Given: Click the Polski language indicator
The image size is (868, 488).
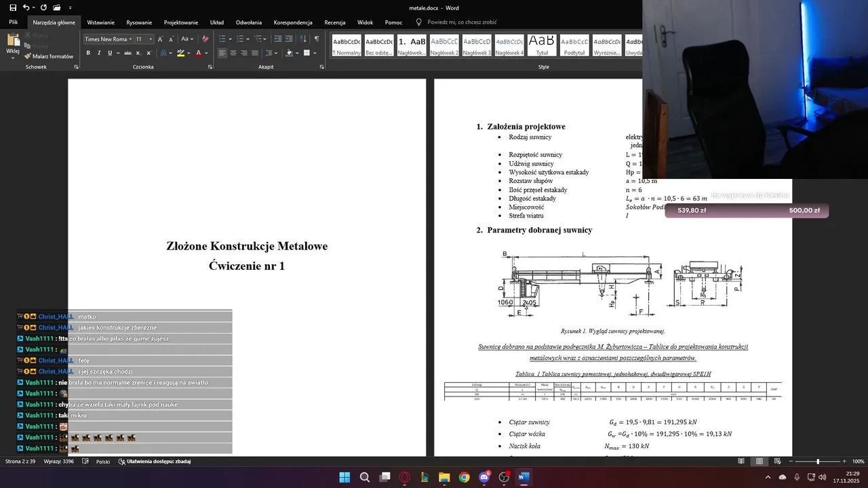Looking at the screenshot, I should (x=103, y=462).
